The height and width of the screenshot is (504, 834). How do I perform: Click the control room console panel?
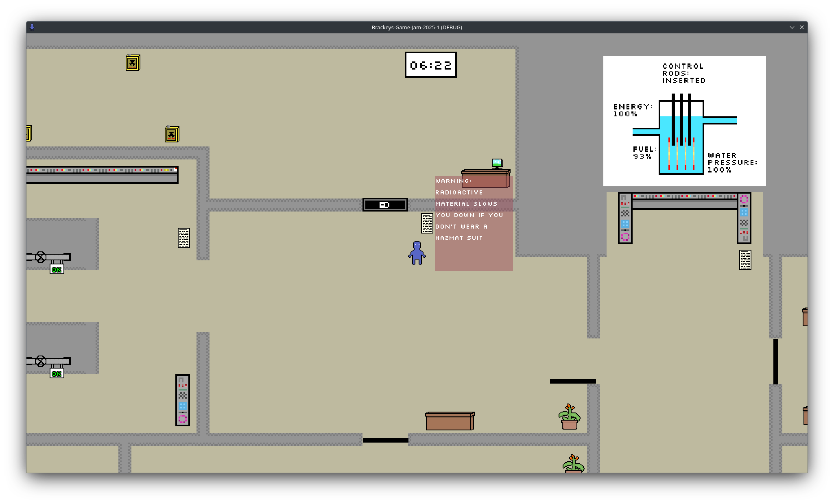tap(685, 201)
